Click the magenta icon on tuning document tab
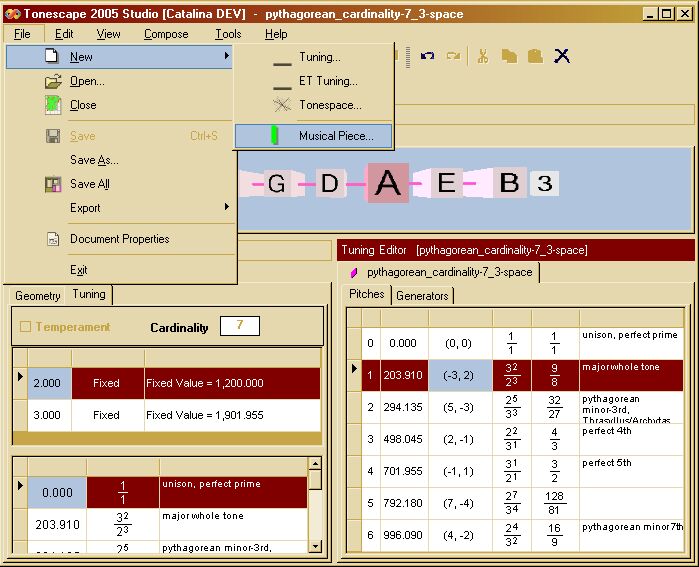The height and width of the screenshot is (567, 699). [354, 272]
